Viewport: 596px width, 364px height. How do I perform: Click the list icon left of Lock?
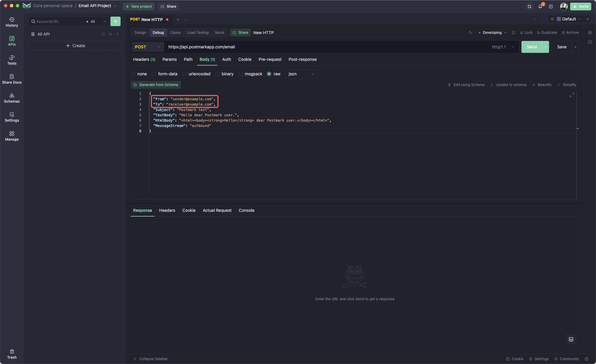513,33
